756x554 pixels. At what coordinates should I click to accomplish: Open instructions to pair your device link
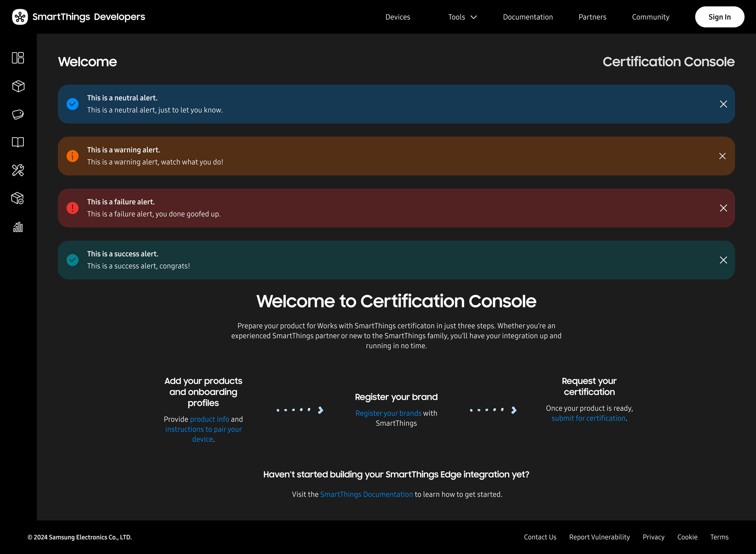point(203,434)
